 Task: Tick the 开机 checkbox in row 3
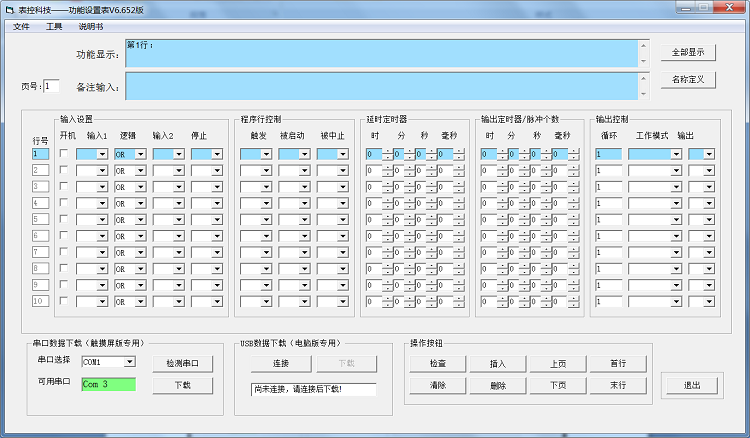pos(64,186)
